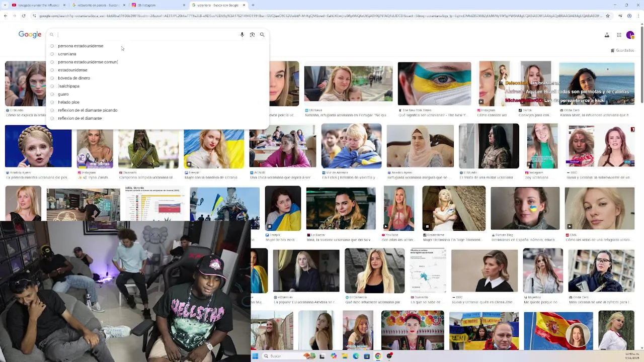This screenshot has height=362, width=644.
Task: Choose suggestion 'guaro'
Action: click(63, 94)
